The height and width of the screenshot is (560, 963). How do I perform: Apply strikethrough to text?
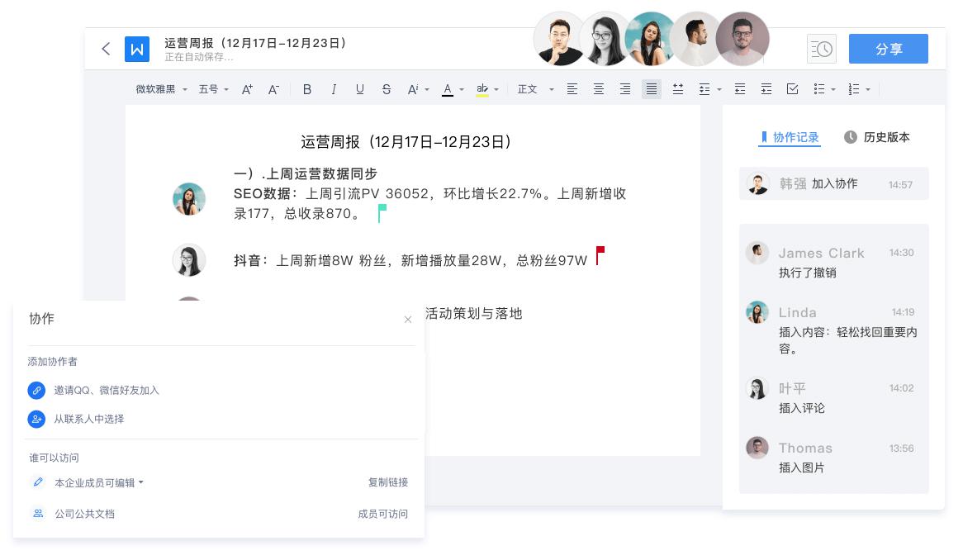[x=387, y=88]
